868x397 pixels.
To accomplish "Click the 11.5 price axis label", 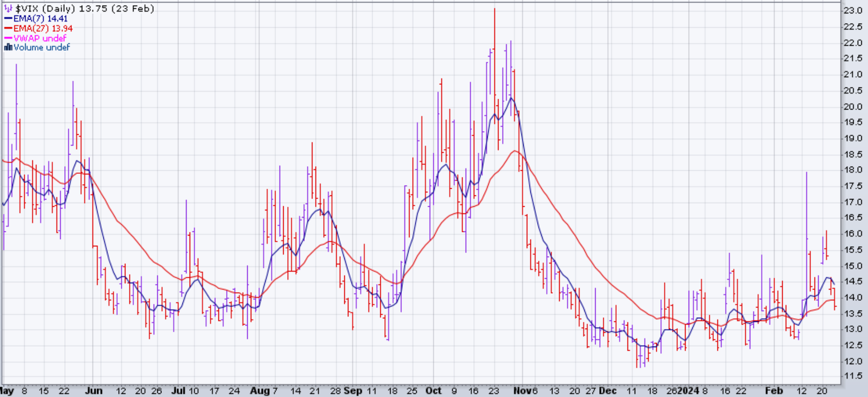I will pyautogui.click(x=853, y=376).
